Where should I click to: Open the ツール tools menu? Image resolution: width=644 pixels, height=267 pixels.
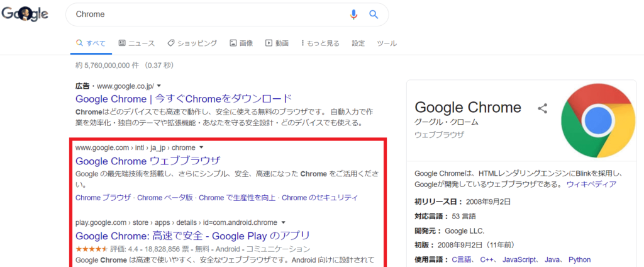(x=386, y=43)
